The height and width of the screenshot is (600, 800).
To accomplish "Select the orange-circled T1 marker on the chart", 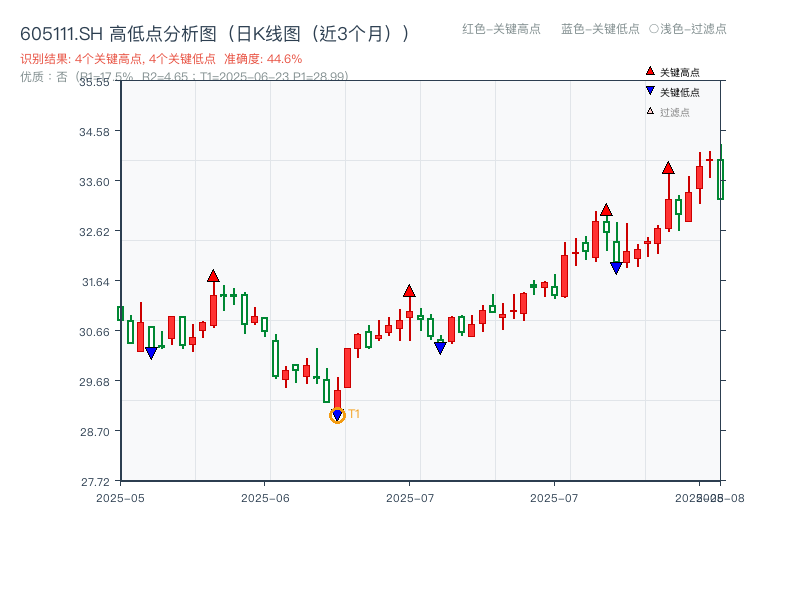I will tap(337, 413).
